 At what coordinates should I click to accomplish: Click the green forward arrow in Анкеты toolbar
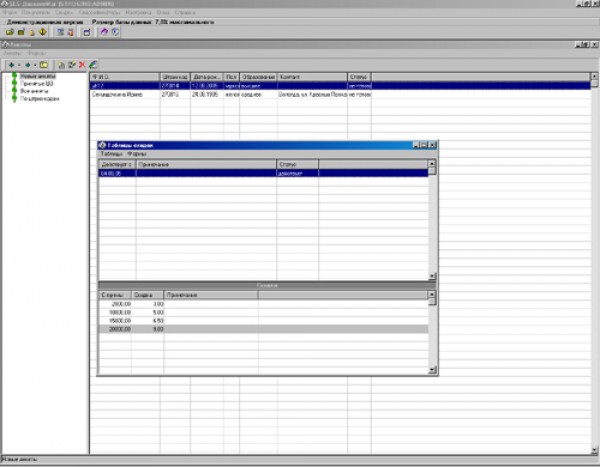[x=28, y=65]
